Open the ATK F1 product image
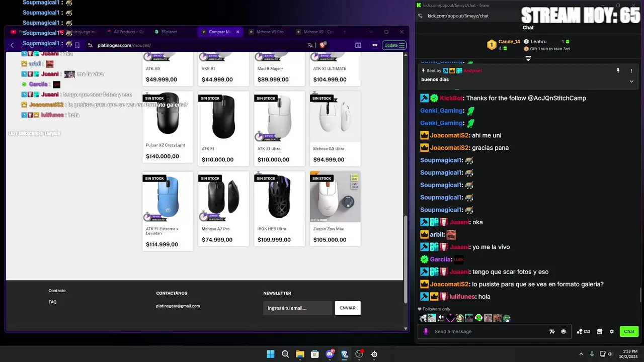The height and width of the screenshot is (362, 644). (223, 117)
